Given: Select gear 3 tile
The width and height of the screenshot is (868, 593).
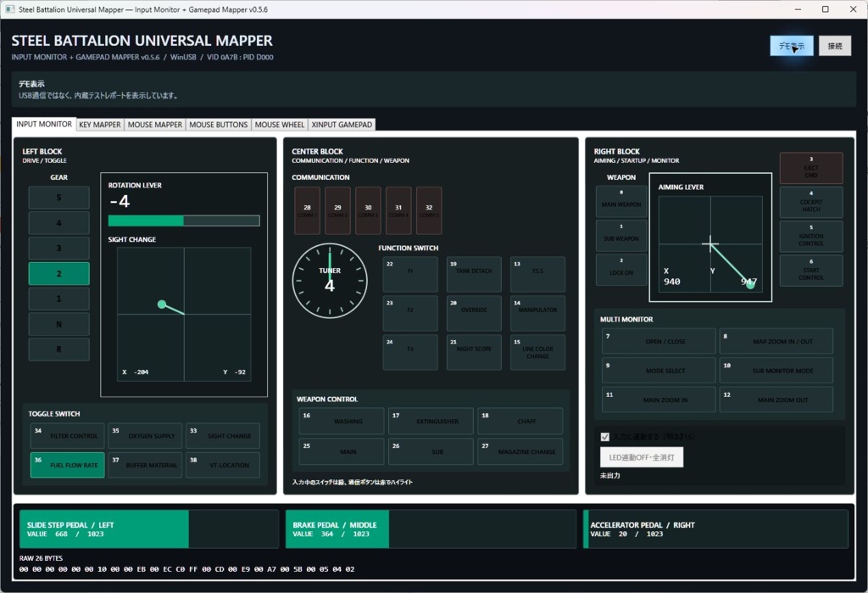Looking at the screenshot, I should 58,249.
